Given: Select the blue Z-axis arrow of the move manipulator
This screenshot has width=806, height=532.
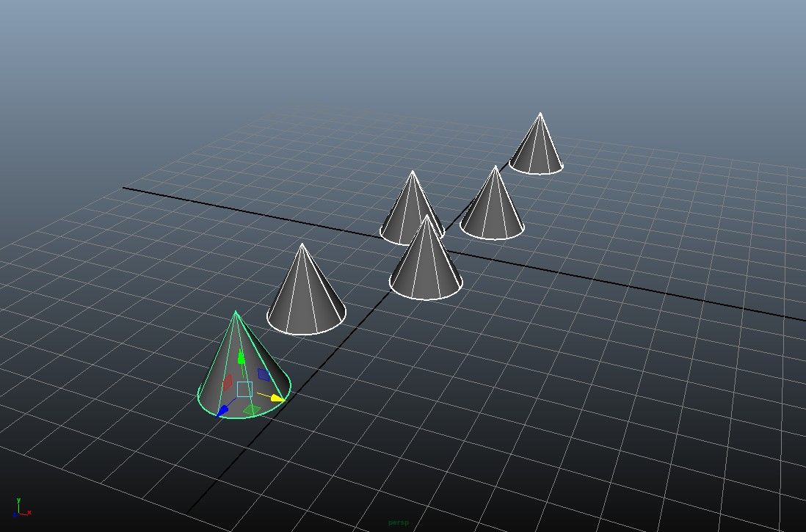Looking at the screenshot, I should (223, 410).
